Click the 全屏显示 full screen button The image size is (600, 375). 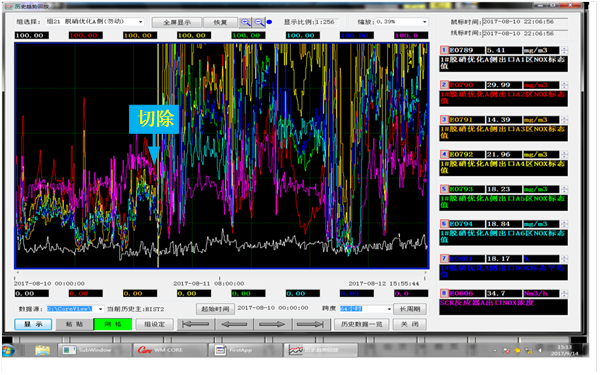point(177,23)
